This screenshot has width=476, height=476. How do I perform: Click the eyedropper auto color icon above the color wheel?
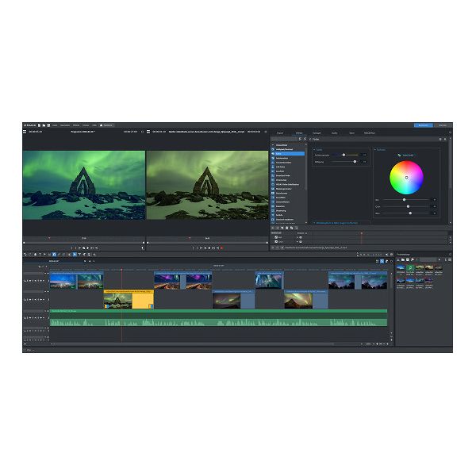pyautogui.click(x=399, y=155)
